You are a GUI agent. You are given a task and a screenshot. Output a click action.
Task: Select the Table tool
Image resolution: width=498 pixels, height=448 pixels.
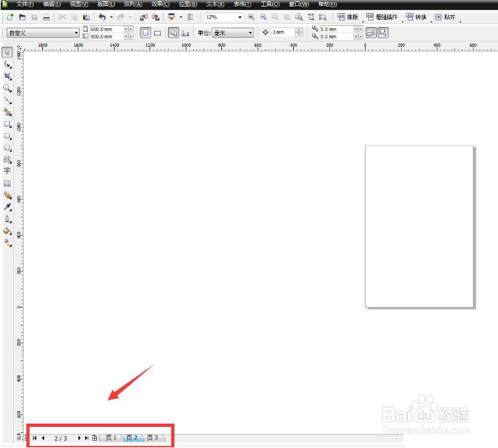(7, 184)
